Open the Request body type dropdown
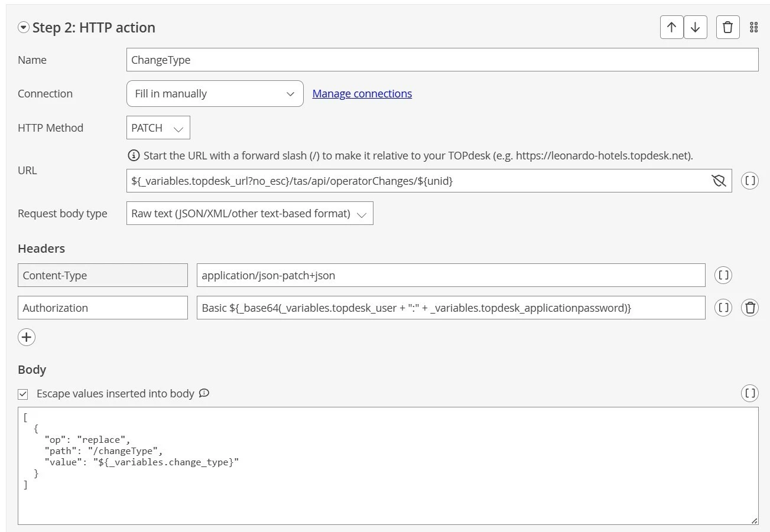 click(249, 214)
